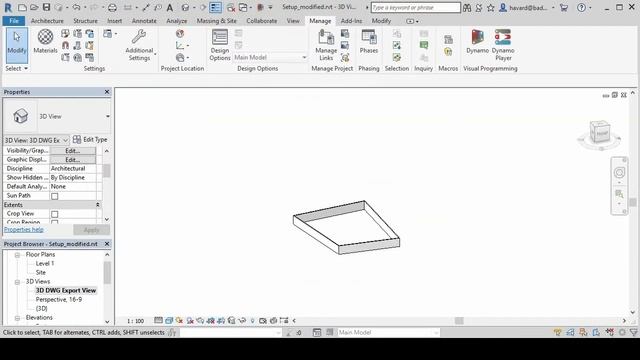Save the project via quick access toolbar
The height and width of the screenshot is (360, 640).
tap(47, 7)
